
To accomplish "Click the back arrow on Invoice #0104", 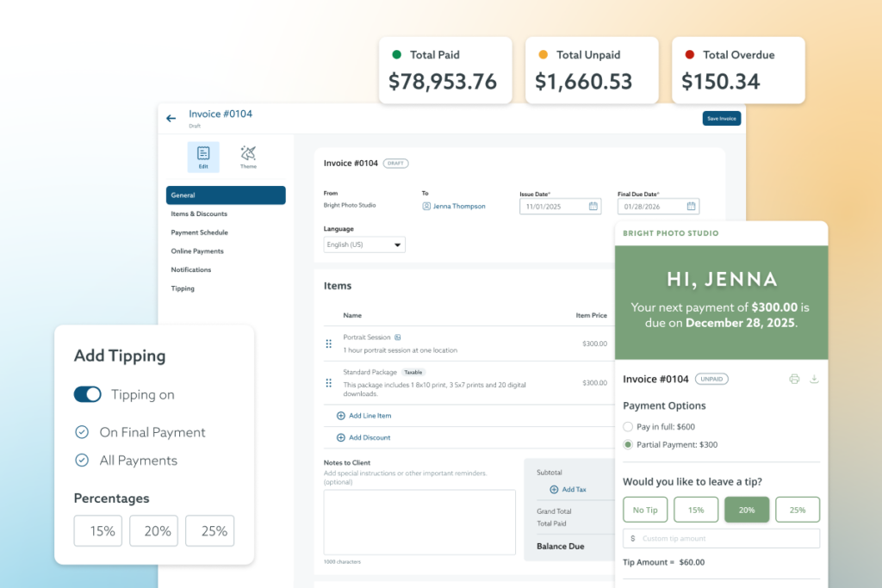I will pos(171,118).
